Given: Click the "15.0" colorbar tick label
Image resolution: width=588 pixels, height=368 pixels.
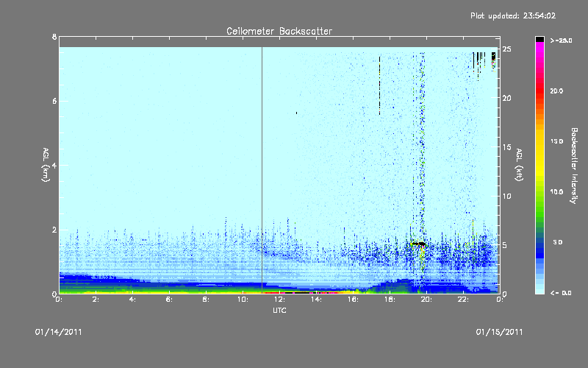Looking at the screenshot, I should point(556,141).
